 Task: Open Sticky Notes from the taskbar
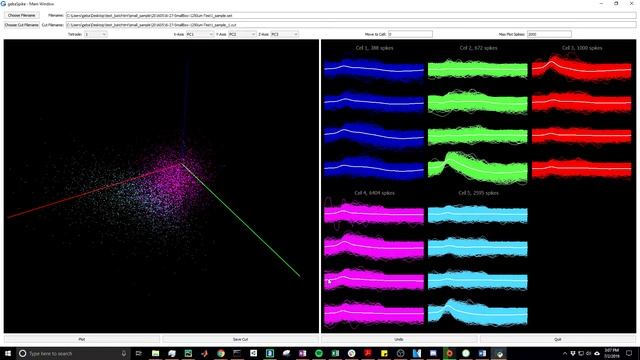pyautogui.click(x=384, y=353)
